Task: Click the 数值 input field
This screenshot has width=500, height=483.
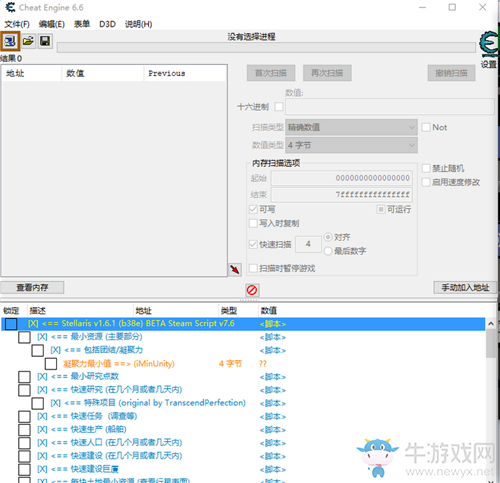Action: coord(390,107)
